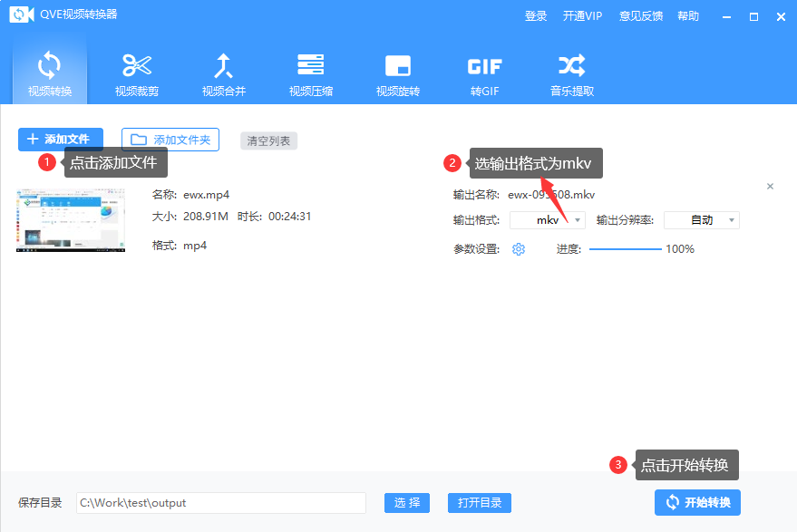Click the 进度 progress bar
The width and height of the screenshot is (797, 532).
(x=626, y=249)
